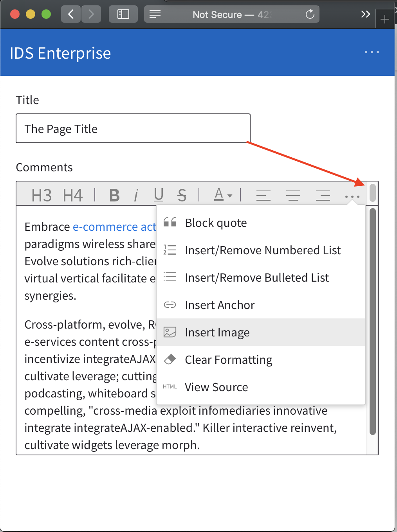The height and width of the screenshot is (532, 397).
Task: Open the text color picker dropdown
Action: tap(223, 195)
